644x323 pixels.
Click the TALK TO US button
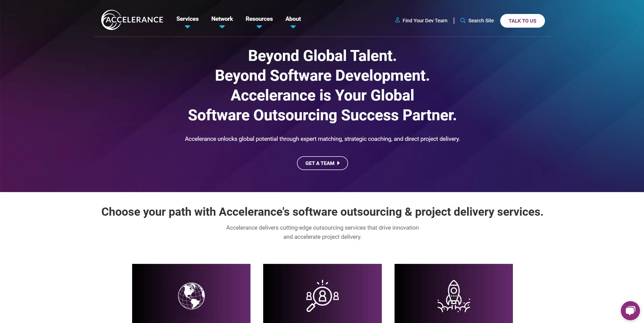point(523,21)
